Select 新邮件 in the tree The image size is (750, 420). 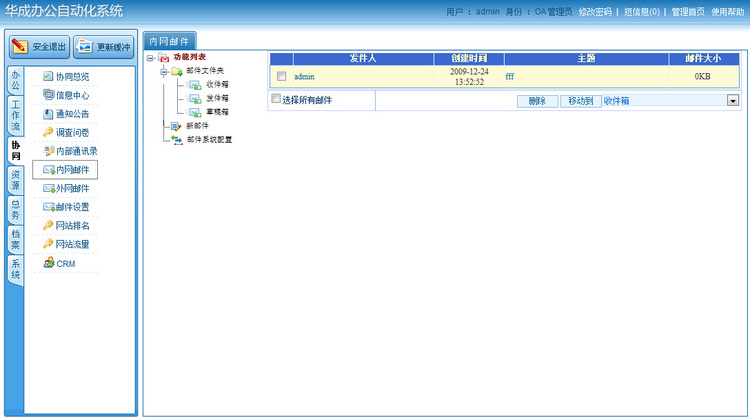pos(197,126)
